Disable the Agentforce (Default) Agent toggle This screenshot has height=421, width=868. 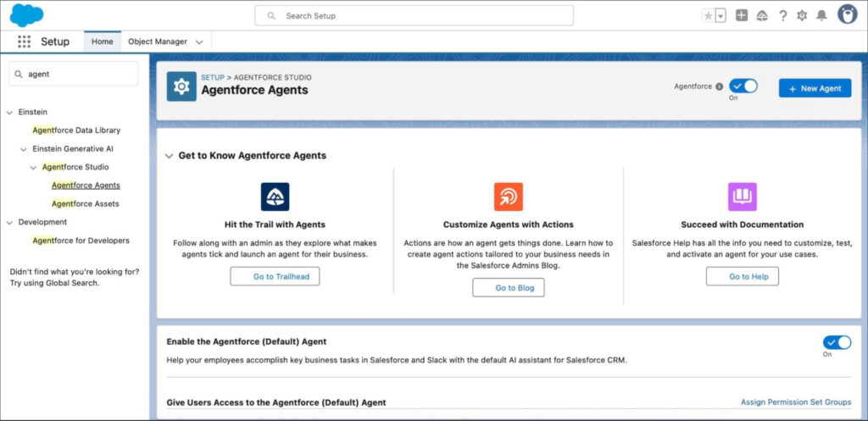pyautogui.click(x=837, y=342)
